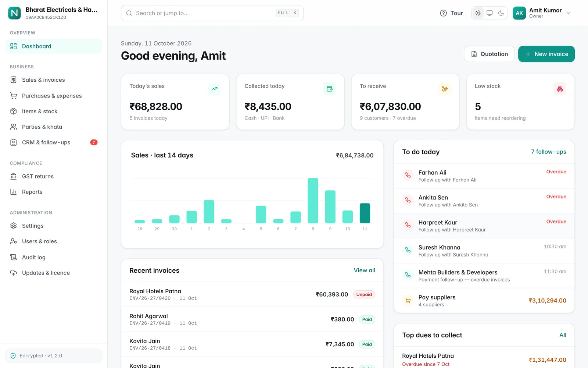Screen dimensions: 588x368
Task: Click the To receive coins icon
Action: point(445,89)
